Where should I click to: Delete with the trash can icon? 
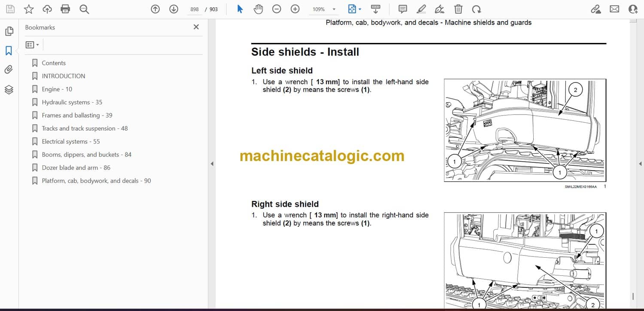pos(459,9)
